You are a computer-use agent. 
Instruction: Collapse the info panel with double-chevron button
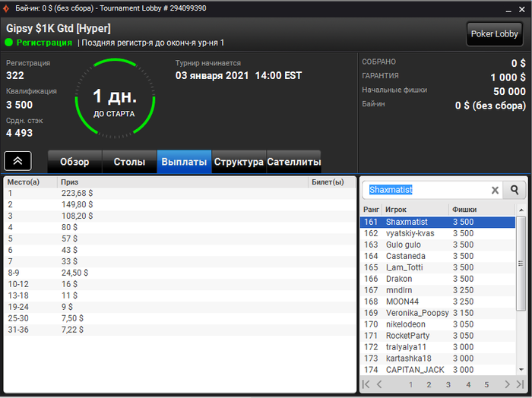(x=17, y=161)
